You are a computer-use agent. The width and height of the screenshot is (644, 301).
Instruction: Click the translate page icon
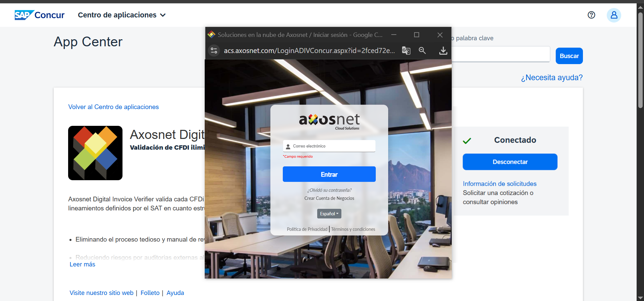tap(406, 51)
